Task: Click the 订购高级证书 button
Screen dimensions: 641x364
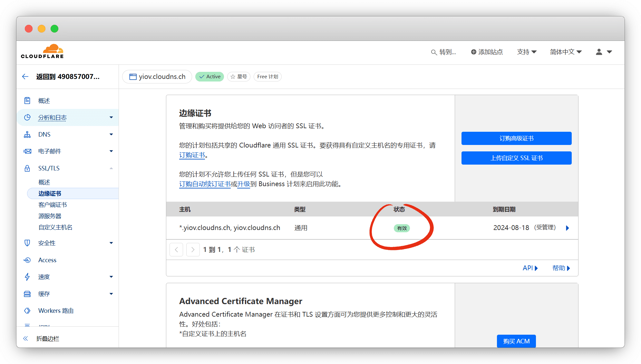Action: tap(516, 139)
